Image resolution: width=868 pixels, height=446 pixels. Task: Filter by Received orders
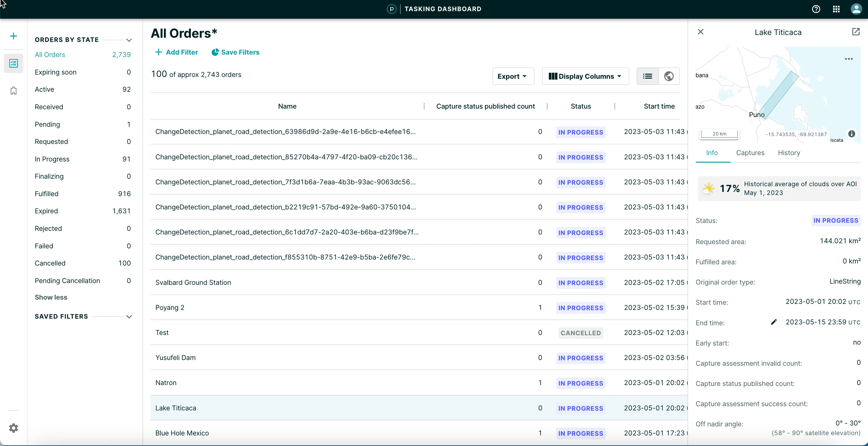[83, 107]
